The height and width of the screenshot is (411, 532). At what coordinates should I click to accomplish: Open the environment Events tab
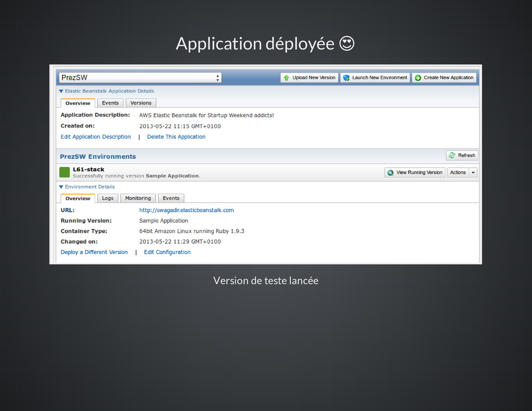click(171, 198)
